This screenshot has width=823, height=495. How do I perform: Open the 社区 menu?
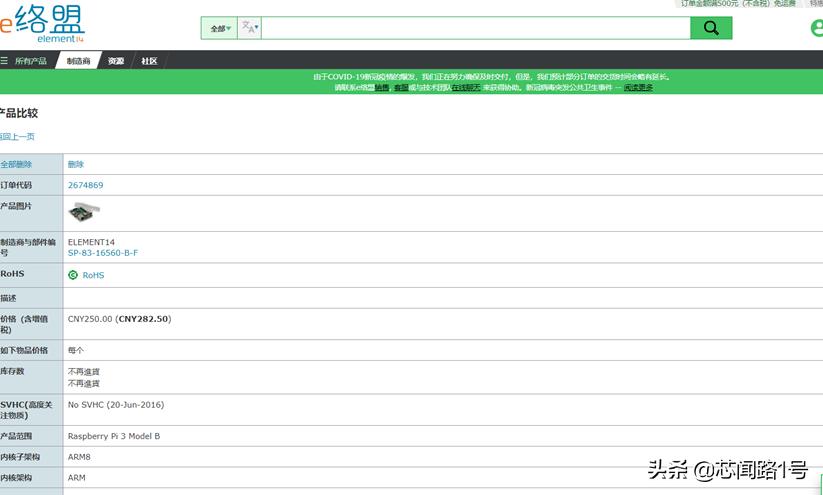tap(149, 61)
